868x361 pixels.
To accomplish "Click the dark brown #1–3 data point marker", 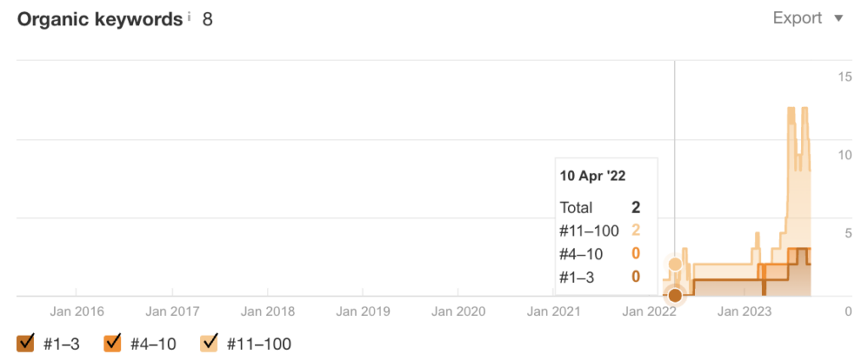I will 675,296.
